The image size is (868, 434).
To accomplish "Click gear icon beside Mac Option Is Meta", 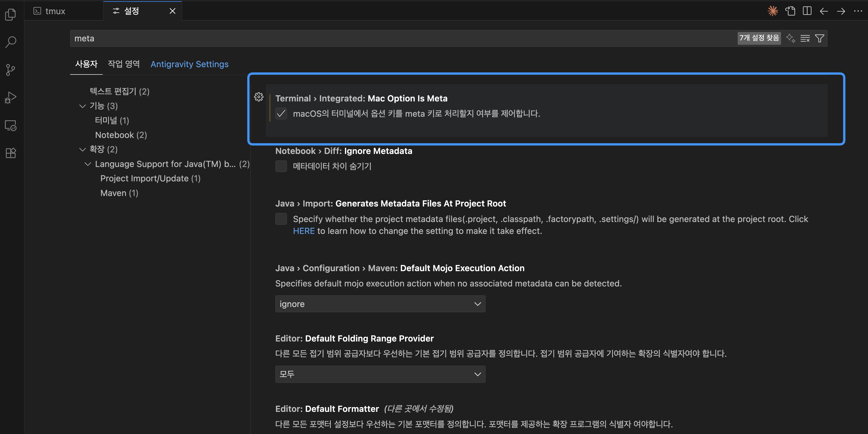I will pos(258,97).
